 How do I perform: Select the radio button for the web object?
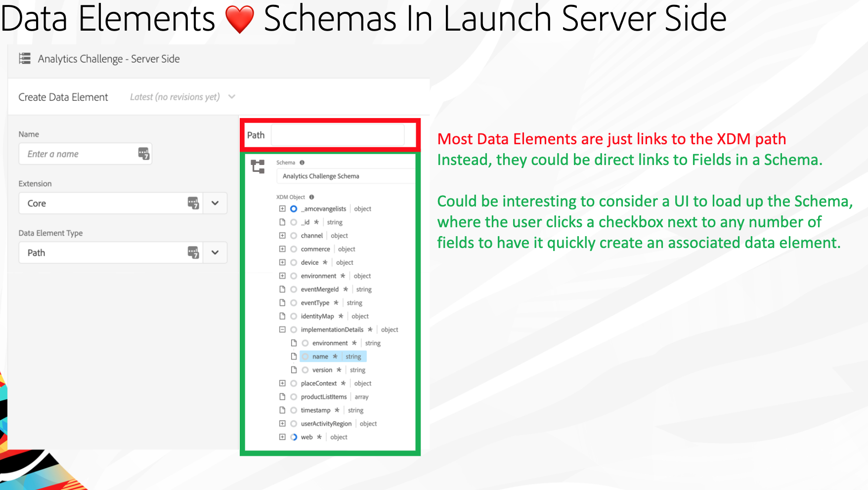294,437
